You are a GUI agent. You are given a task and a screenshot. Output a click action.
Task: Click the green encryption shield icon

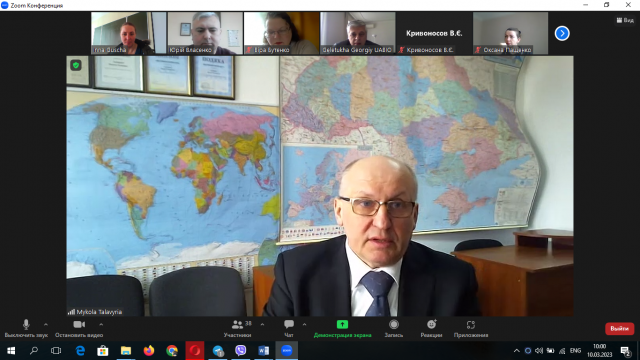click(x=76, y=65)
